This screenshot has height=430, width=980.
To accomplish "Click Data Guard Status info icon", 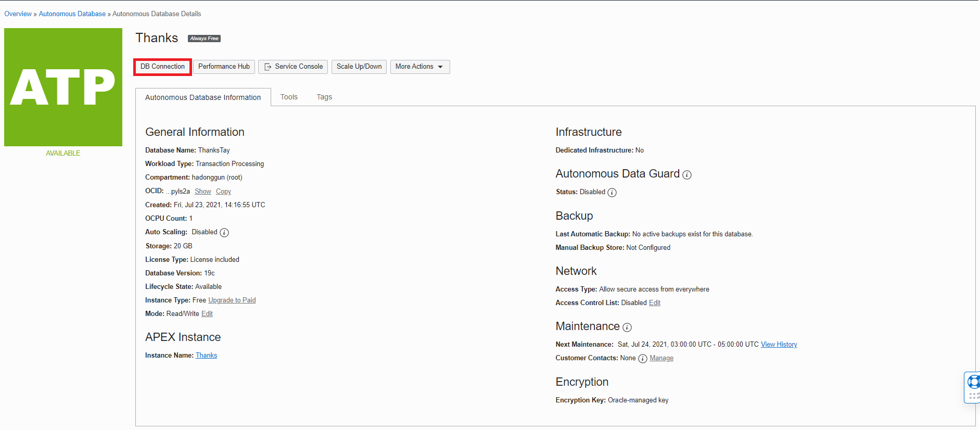I will click(x=612, y=193).
